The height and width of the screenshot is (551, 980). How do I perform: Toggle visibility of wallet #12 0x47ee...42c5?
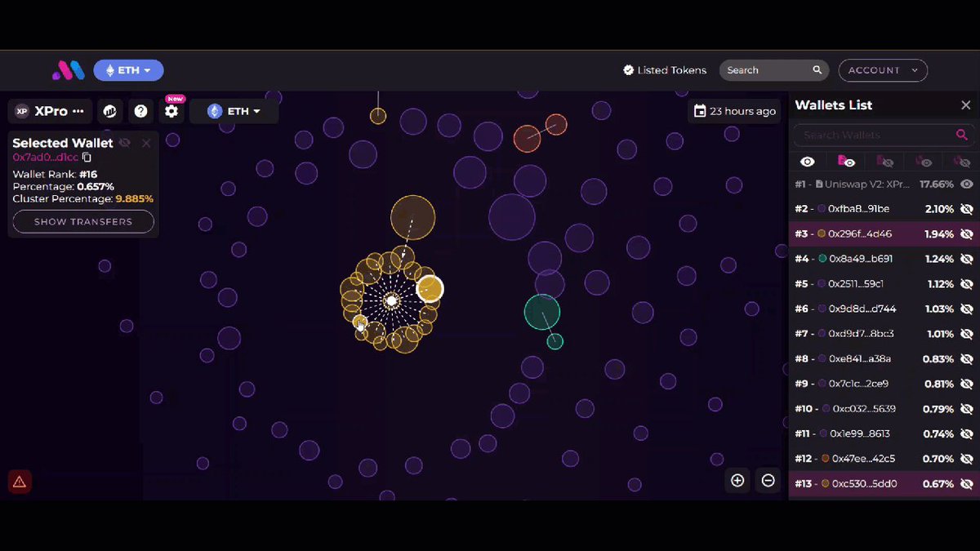(x=967, y=458)
